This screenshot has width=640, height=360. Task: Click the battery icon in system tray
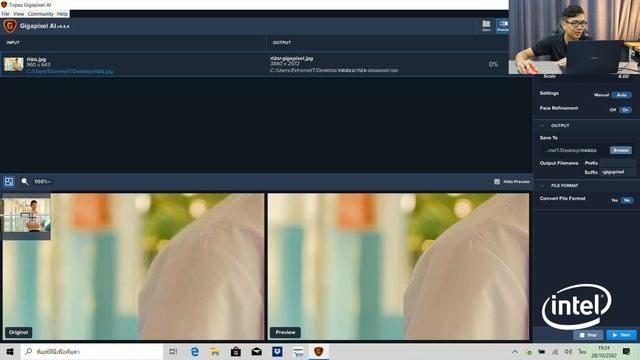click(542, 351)
